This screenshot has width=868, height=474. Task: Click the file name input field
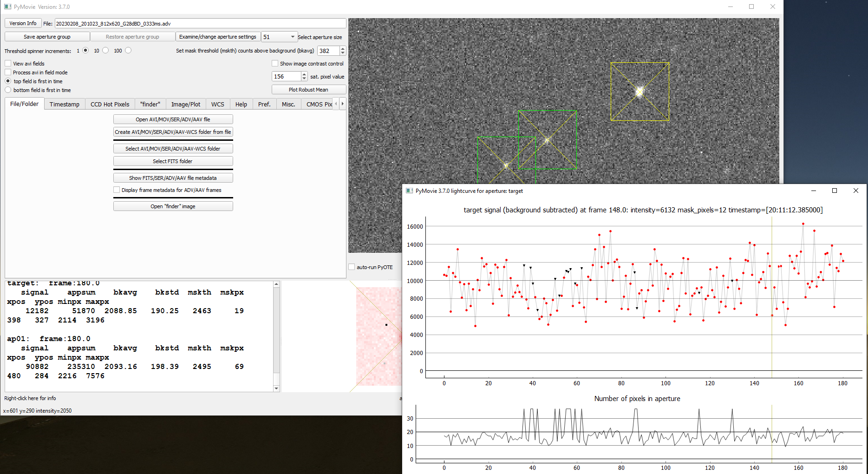pyautogui.click(x=200, y=23)
